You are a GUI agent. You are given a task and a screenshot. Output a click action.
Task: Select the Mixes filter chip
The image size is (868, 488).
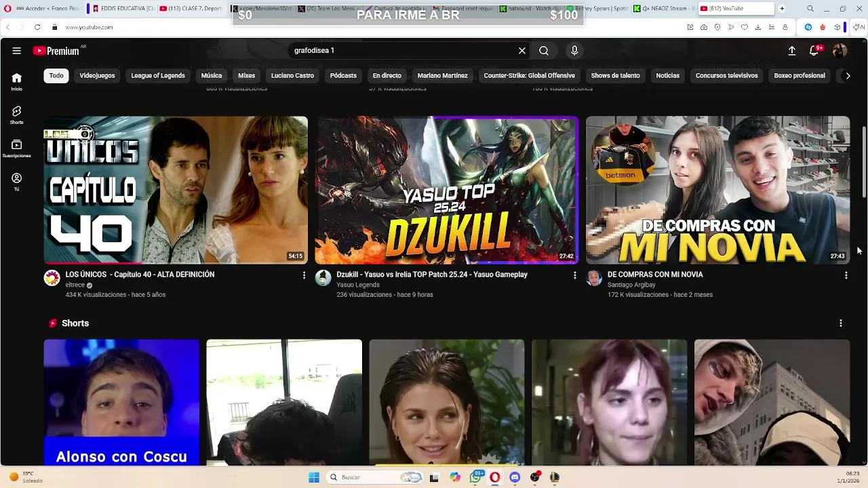pyautogui.click(x=247, y=76)
